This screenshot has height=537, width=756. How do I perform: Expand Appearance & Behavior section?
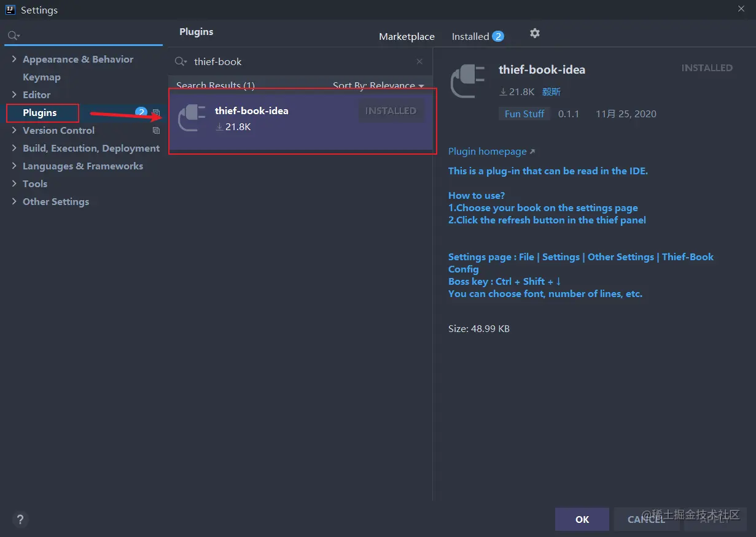[14, 59]
